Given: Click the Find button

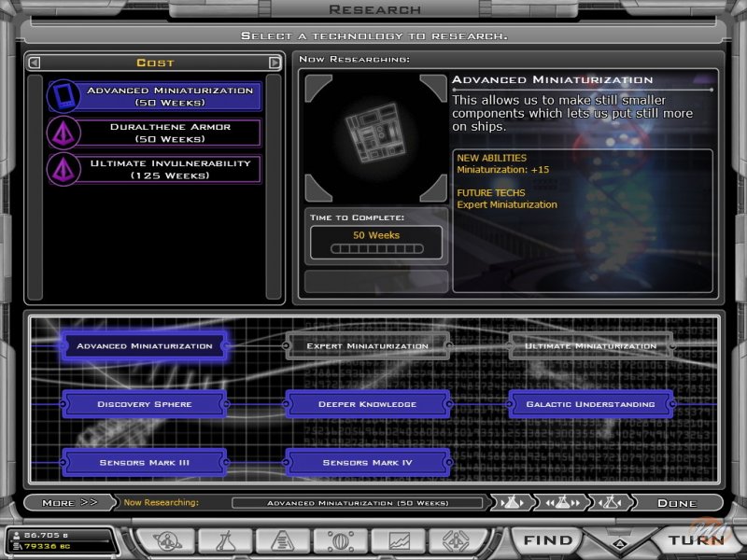Looking at the screenshot, I should coord(549,540).
